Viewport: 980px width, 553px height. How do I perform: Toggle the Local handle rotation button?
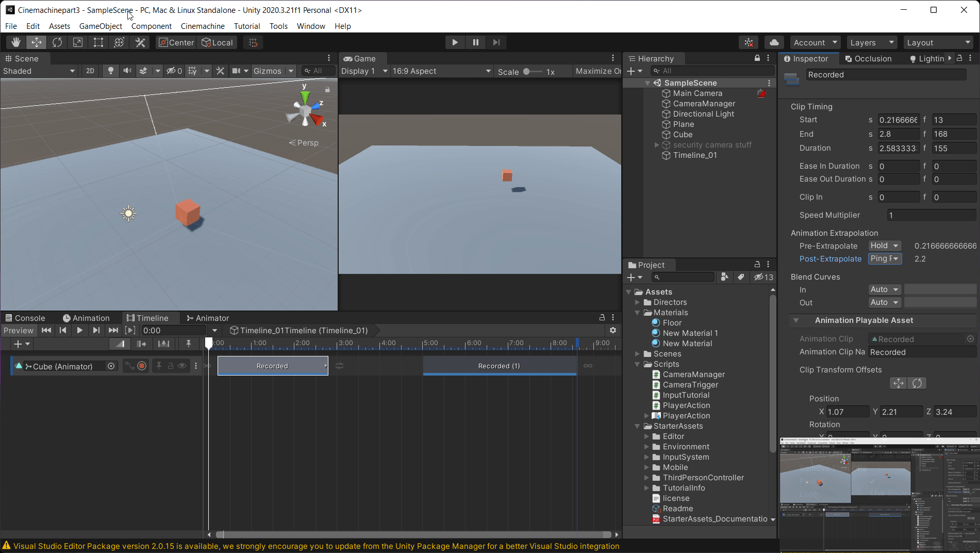[x=217, y=42]
